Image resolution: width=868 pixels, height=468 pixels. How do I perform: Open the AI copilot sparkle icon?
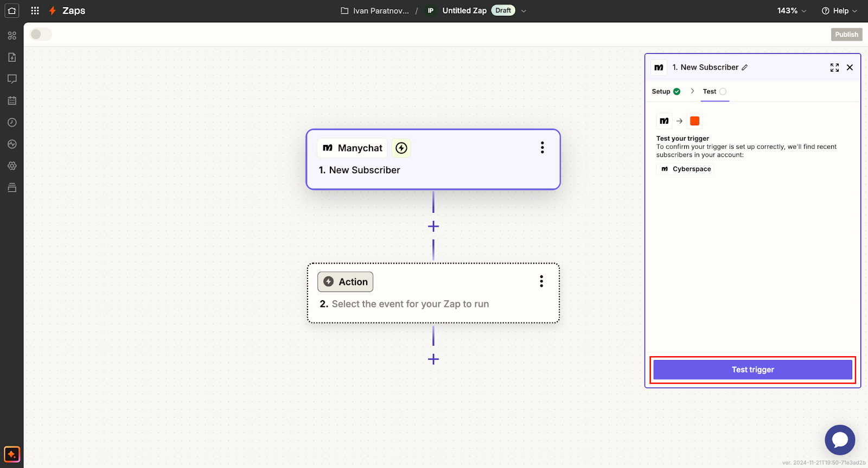12,454
